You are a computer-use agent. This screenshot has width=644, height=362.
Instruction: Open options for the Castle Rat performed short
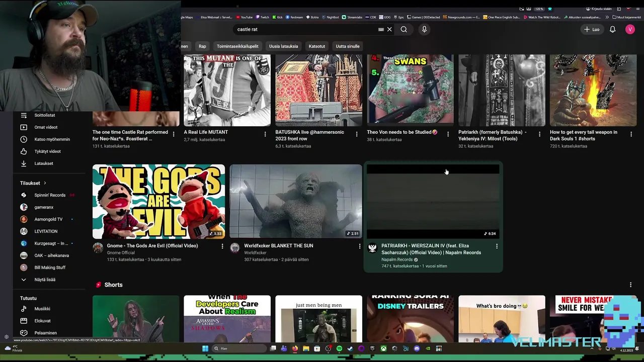coord(174,134)
